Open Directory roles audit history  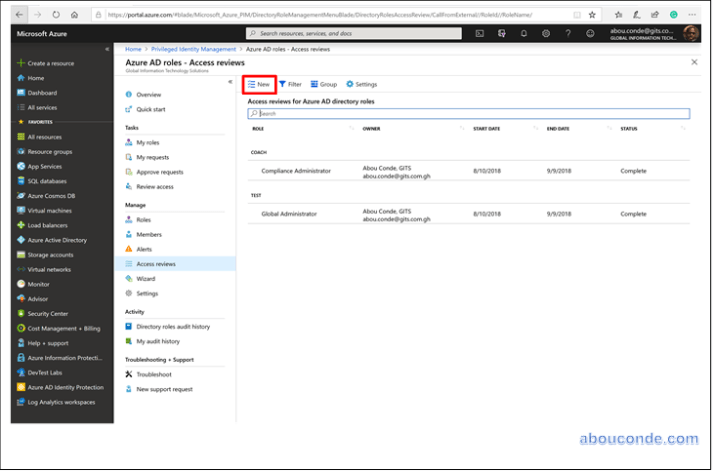[x=173, y=326]
